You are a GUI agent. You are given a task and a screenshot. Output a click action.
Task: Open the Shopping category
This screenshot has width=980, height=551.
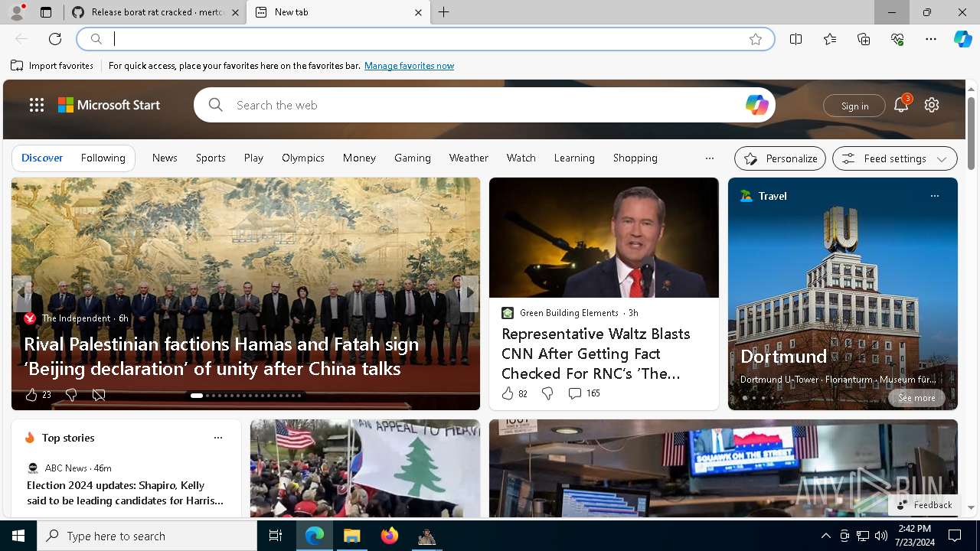(635, 158)
